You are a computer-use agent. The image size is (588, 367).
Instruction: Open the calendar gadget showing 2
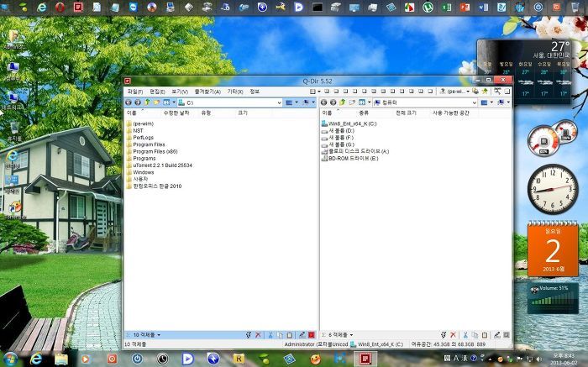553,249
